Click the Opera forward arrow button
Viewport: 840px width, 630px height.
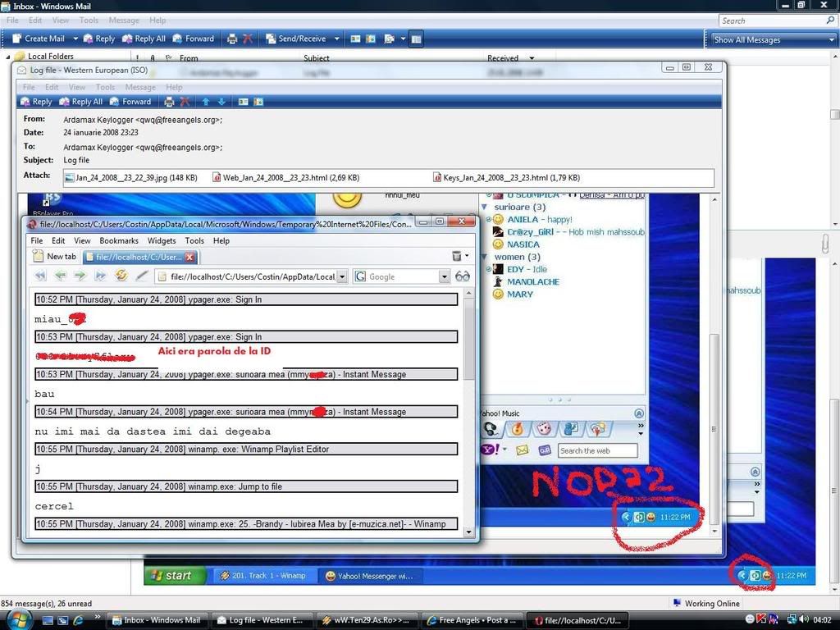point(80,276)
